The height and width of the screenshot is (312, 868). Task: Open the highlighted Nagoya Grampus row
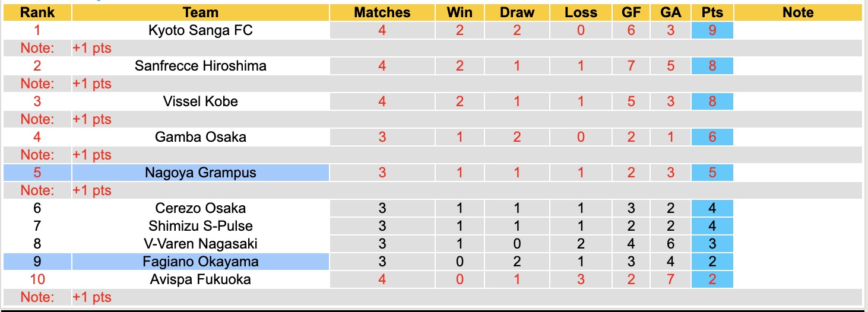pos(201,173)
